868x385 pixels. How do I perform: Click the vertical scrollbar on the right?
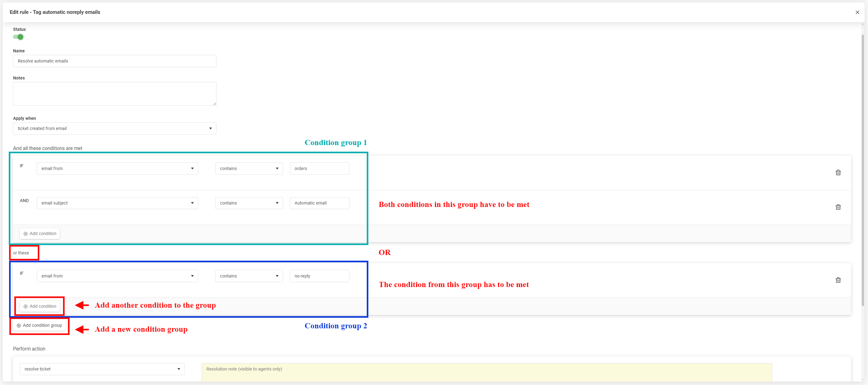point(863,168)
